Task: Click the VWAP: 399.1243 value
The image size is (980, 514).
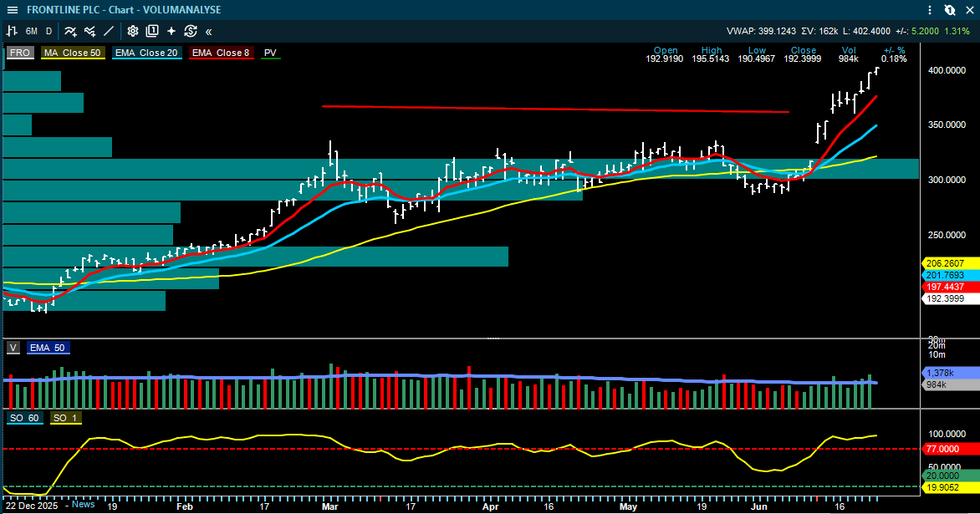Action: 761,31
